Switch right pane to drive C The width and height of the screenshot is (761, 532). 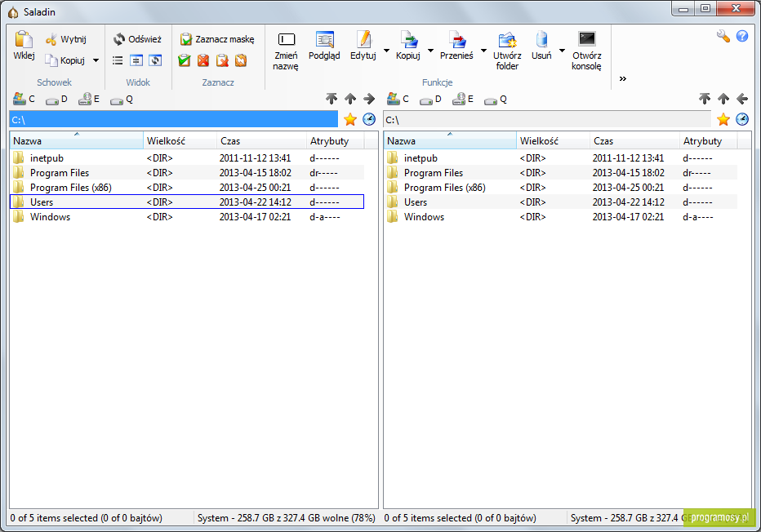coord(398,100)
